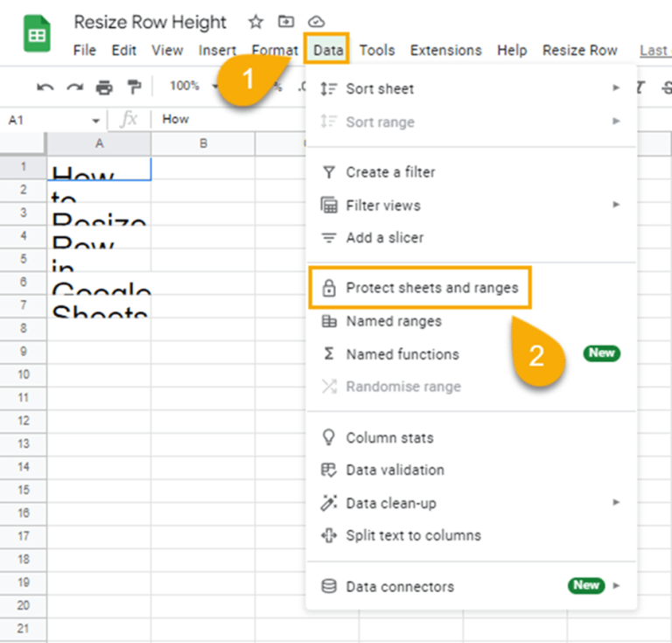672x643 pixels.
Task: Select Data clean-up entry
Action: coord(472,502)
